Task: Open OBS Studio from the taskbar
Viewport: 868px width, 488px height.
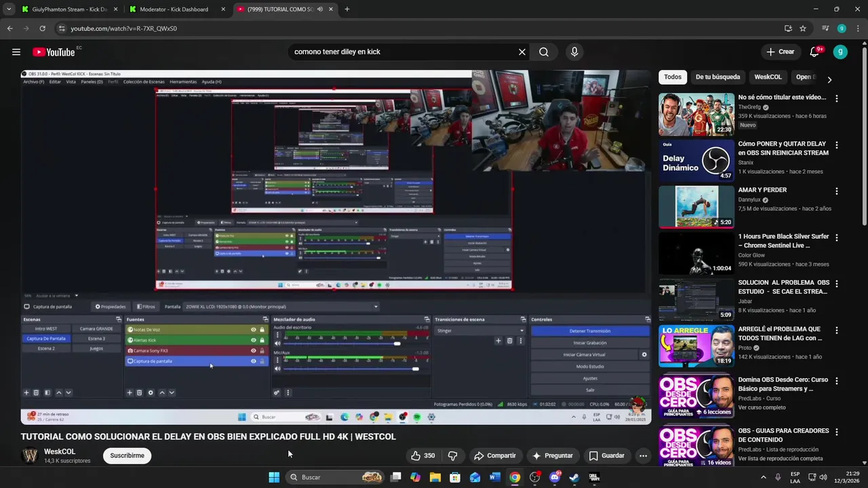Action: click(535, 477)
